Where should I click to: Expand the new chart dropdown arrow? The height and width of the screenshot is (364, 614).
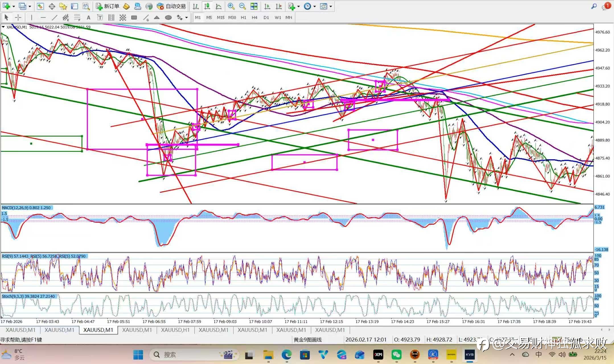(13, 6)
